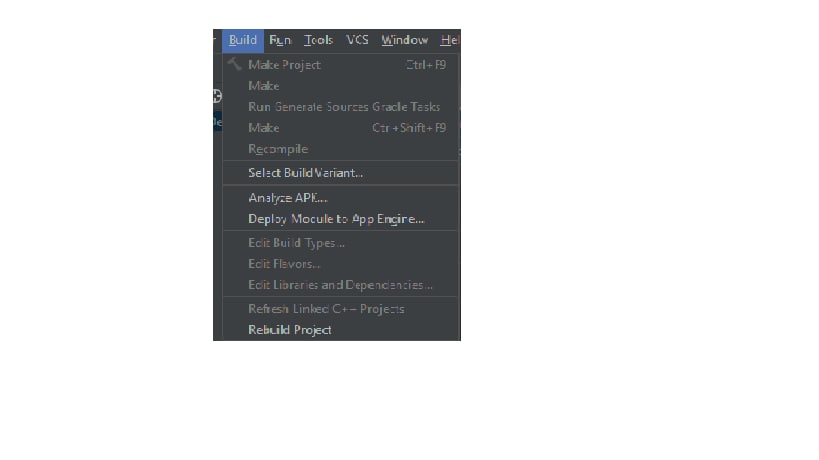Choose Edit Flavors... entry
Viewport: 819px width, 460px height.
pyautogui.click(x=340, y=264)
